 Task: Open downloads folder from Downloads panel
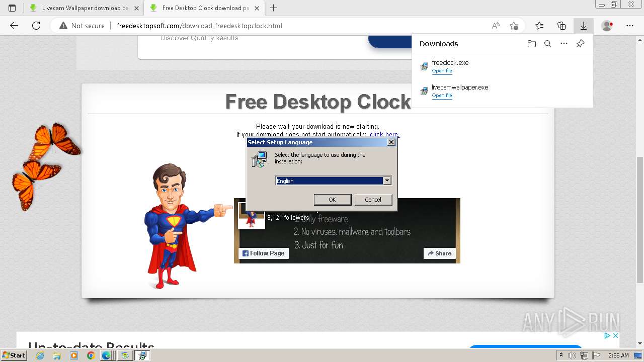(532, 44)
